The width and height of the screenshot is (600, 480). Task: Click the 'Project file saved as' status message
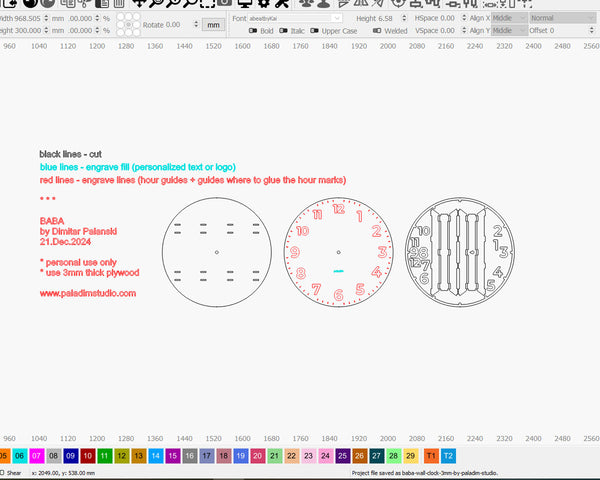[425, 473]
